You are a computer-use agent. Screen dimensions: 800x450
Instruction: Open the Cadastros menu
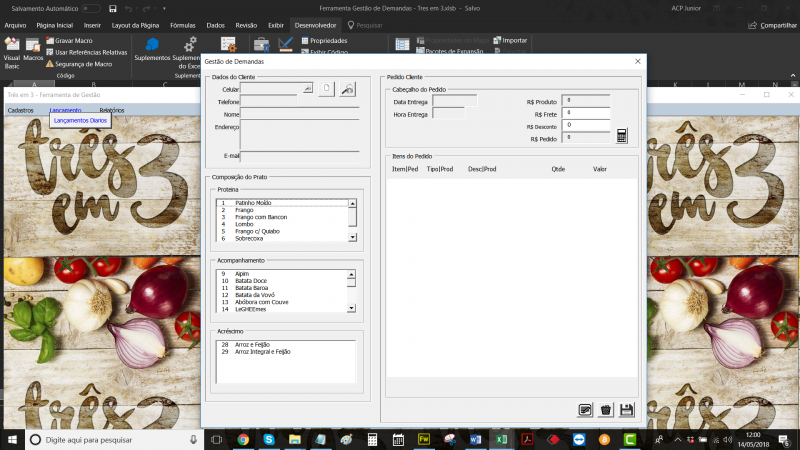point(20,109)
